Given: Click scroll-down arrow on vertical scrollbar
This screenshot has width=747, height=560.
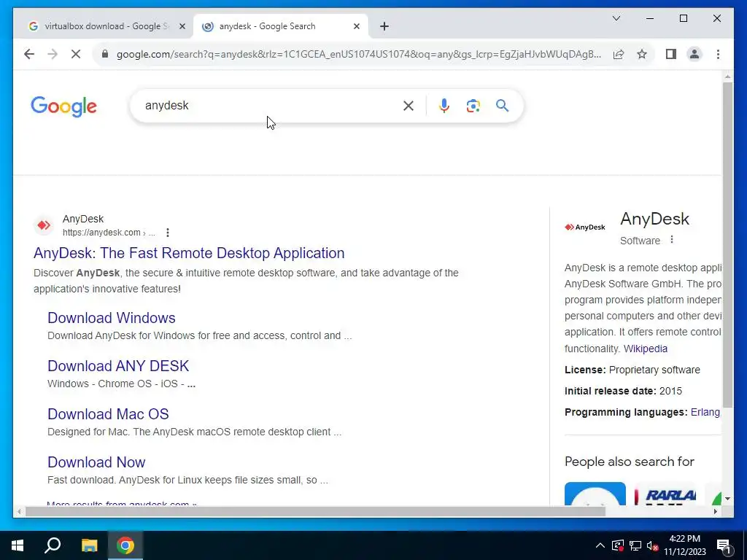Looking at the screenshot, I should click(727, 499).
